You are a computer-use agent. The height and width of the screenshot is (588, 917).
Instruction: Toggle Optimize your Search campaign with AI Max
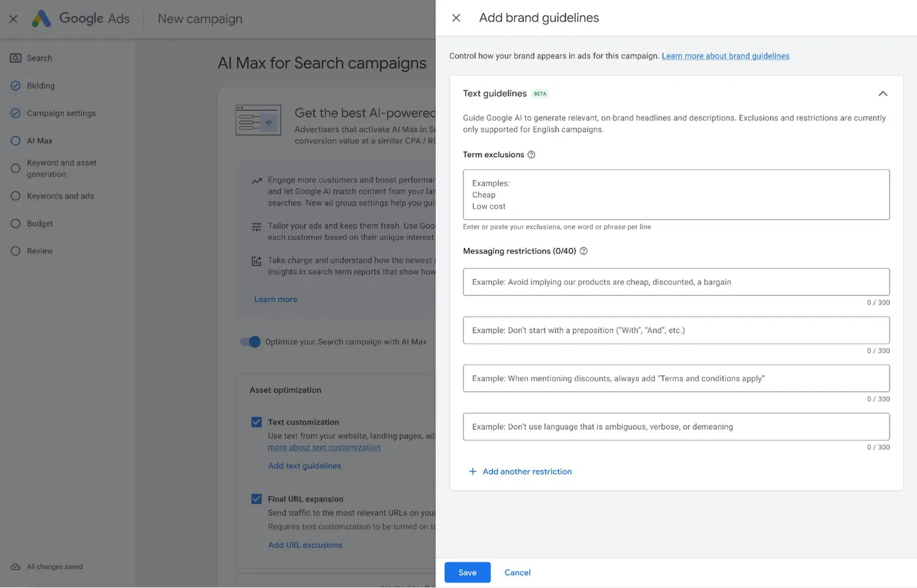point(250,342)
